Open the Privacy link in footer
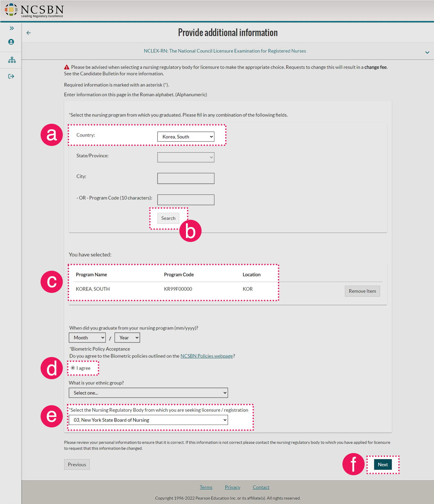 [x=232, y=487]
